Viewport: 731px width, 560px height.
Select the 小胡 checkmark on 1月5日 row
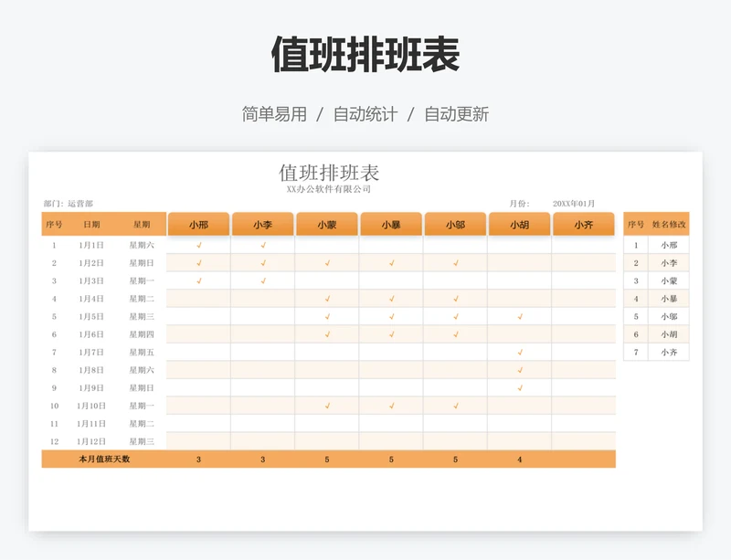tap(520, 317)
